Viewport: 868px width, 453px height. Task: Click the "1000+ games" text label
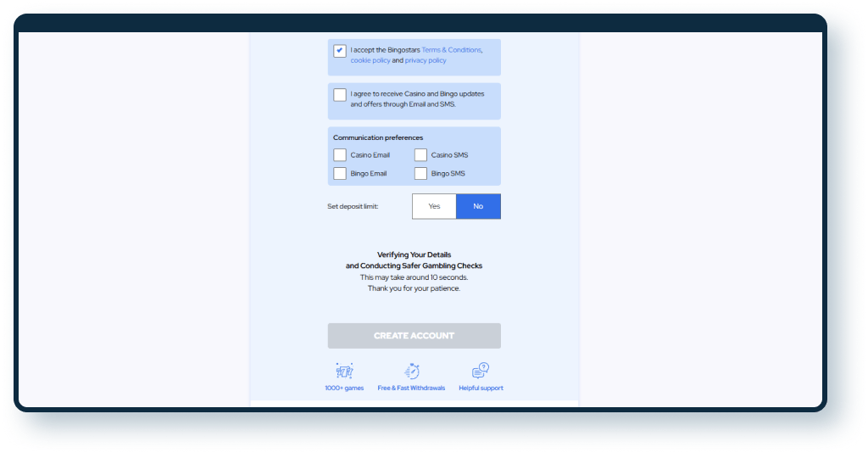click(x=344, y=389)
